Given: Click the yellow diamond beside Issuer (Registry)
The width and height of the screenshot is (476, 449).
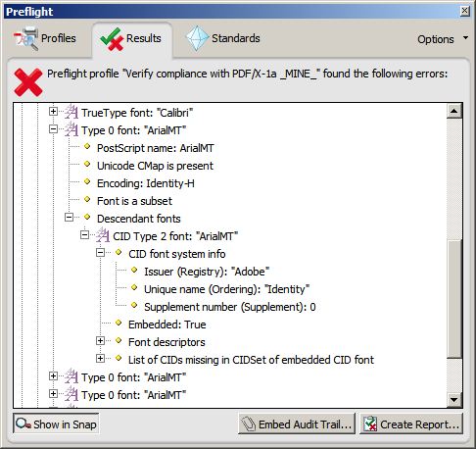Looking at the screenshot, I should 134,270.
